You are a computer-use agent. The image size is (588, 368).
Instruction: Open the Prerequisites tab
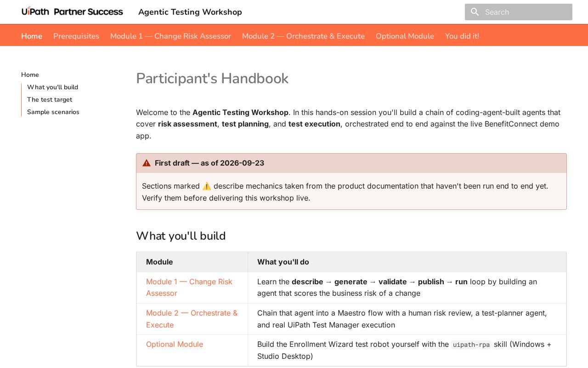coord(76,36)
